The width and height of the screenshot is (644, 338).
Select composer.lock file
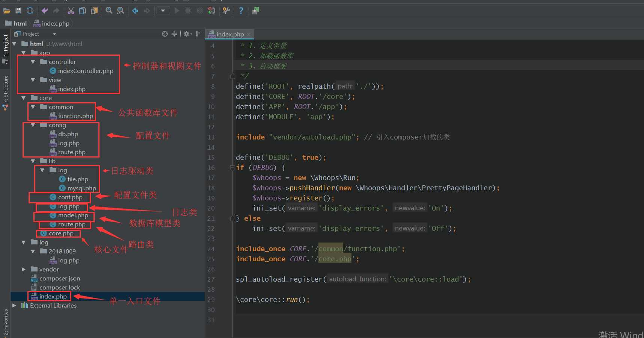tap(55, 287)
